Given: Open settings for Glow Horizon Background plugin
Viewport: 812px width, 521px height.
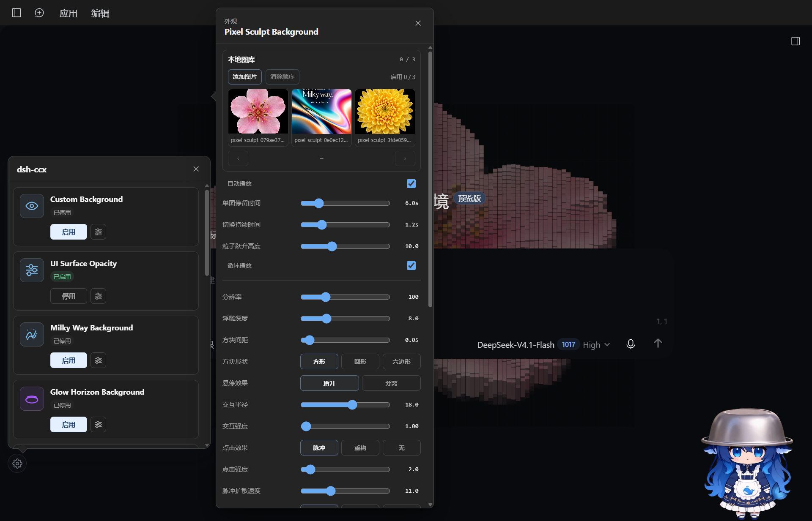Looking at the screenshot, I should (x=99, y=424).
